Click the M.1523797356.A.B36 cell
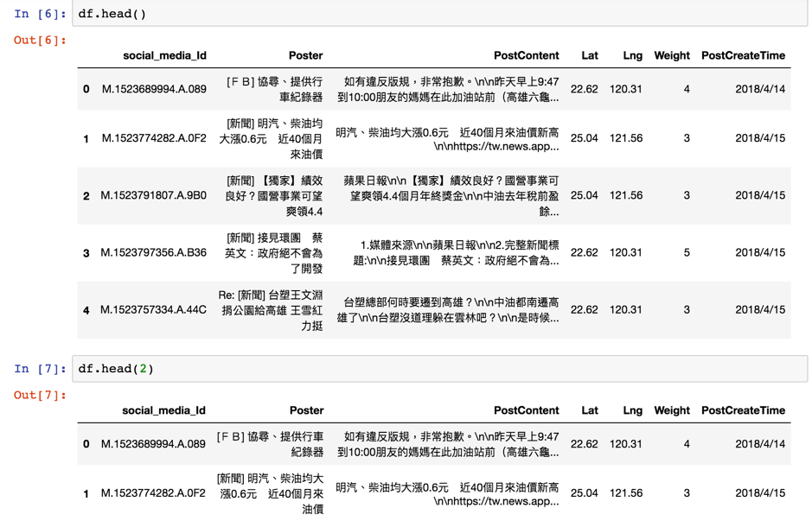Image resolution: width=812 pixels, height=527 pixels. pyautogui.click(x=153, y=252)
